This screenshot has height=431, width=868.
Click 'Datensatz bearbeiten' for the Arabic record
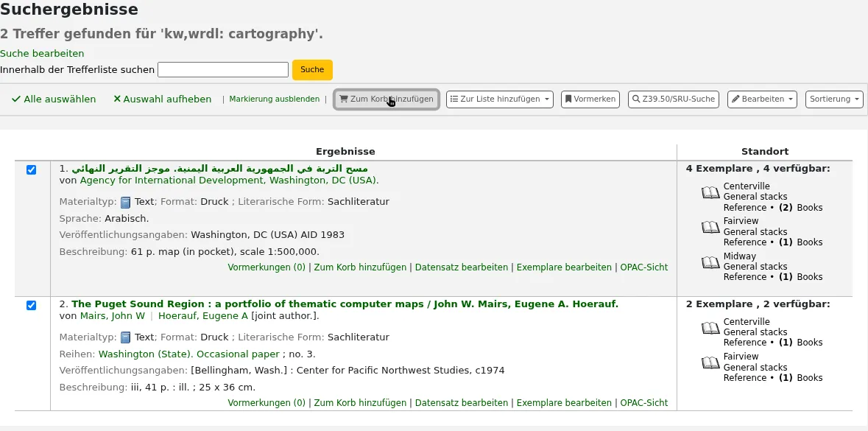tap(462, 267)
